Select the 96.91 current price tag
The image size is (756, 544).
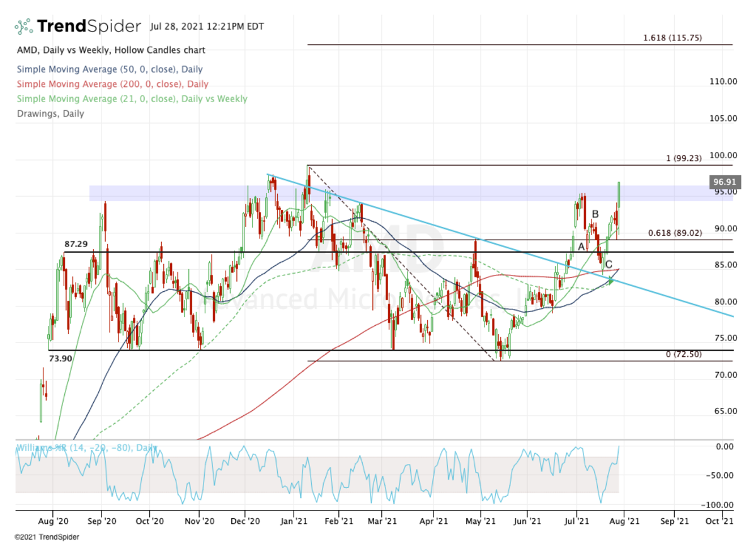pyautogui.click(x=721, y=182)
